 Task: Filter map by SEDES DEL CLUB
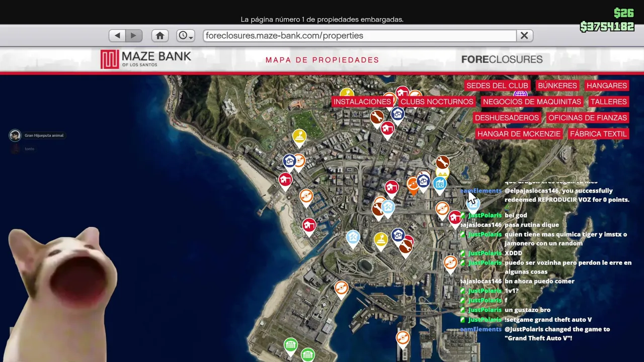497,85
